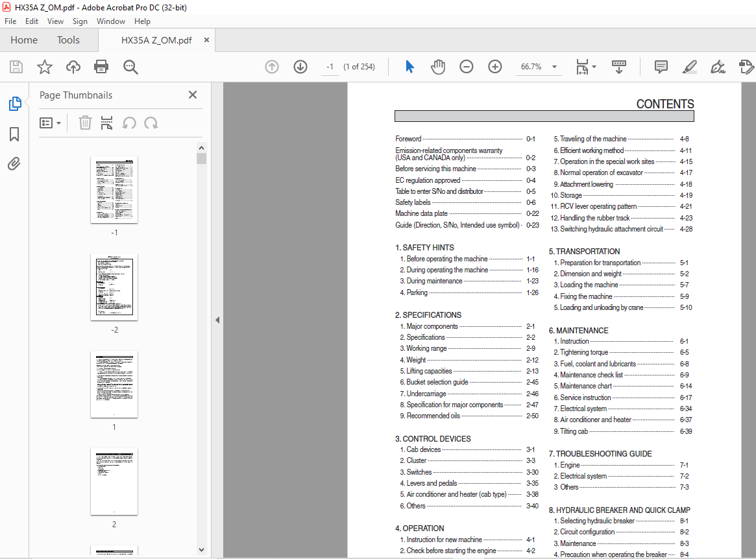The width and height of the screenshot is (756, 559).
Task: Click the Tilting cab contents entry
Action: [x=622, y=431]
